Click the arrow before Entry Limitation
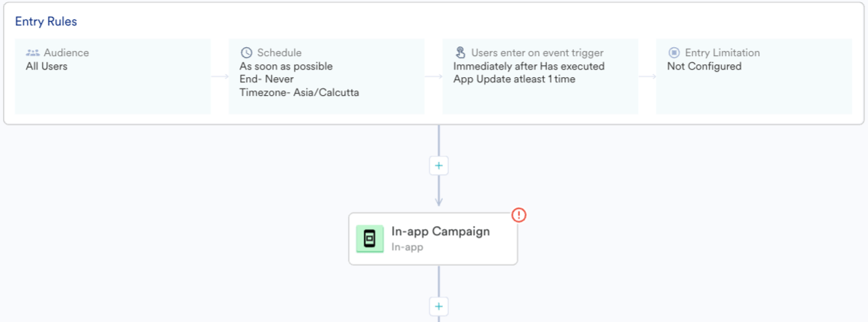 click(647, 76)
